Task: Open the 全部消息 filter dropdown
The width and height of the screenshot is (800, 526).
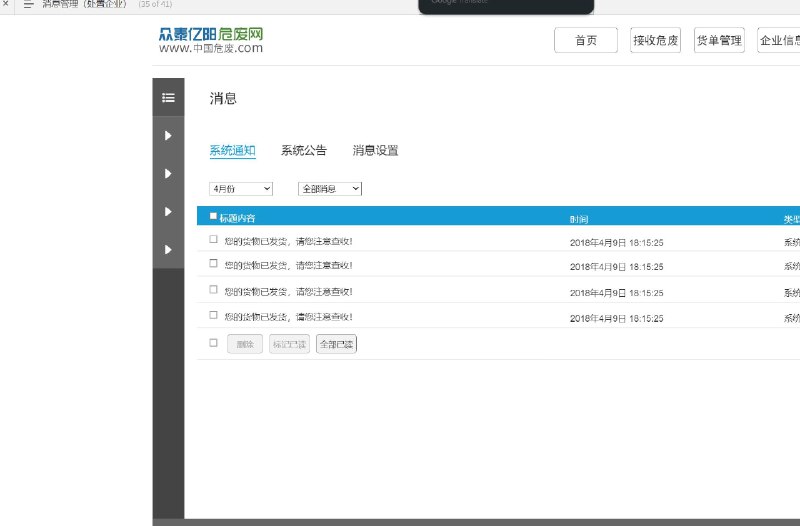Action: click(x=330, y=189)
